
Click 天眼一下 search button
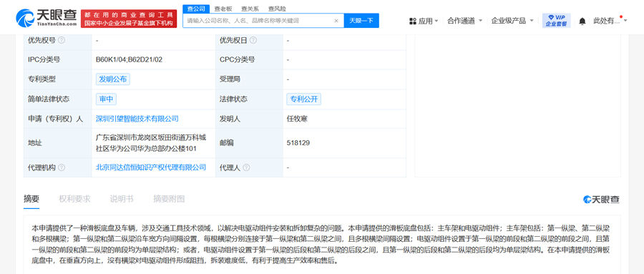click(361, 21)
